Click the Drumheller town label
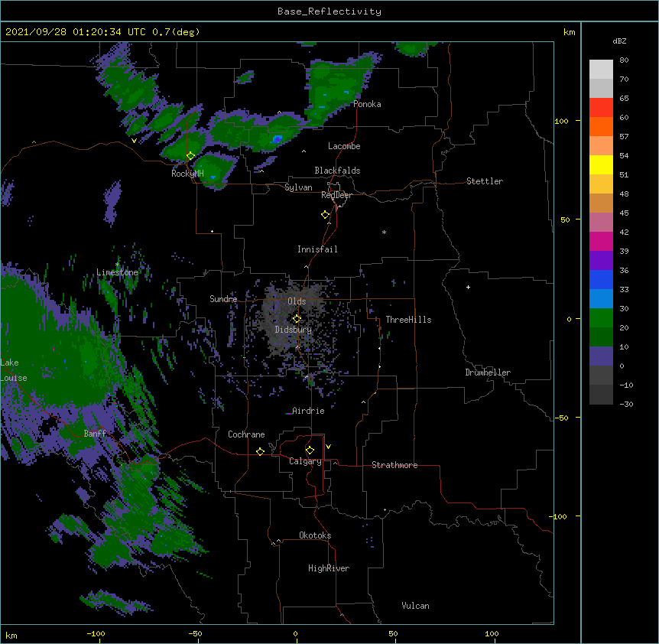The width and height of the screenshot is (659, 644). click(x=488, y=372)
